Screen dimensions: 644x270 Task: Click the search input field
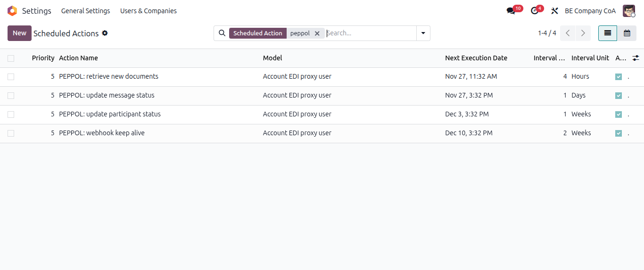[x=370, y=33]
